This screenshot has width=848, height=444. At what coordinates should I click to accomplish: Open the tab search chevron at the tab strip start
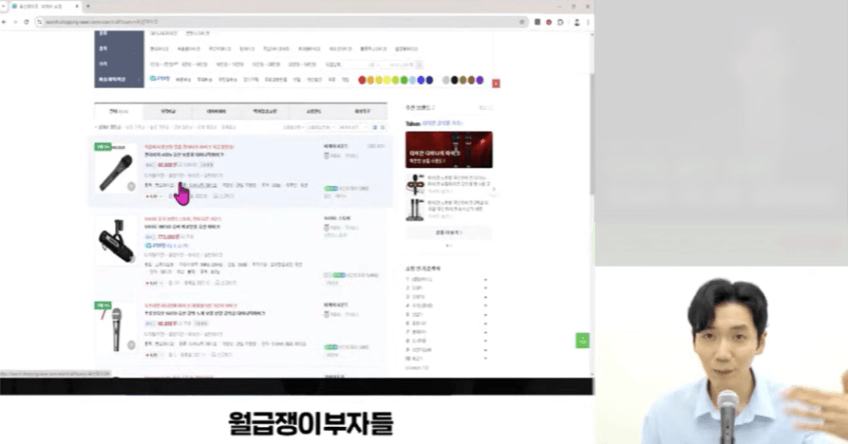pyautogui.click(x=4, y=6)
